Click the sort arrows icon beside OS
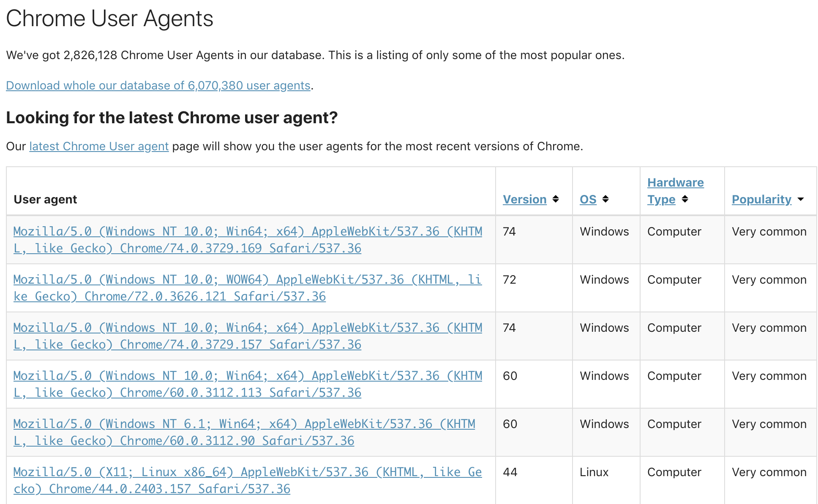The width and height of the screenshot is (818, 504). [605, 199]
